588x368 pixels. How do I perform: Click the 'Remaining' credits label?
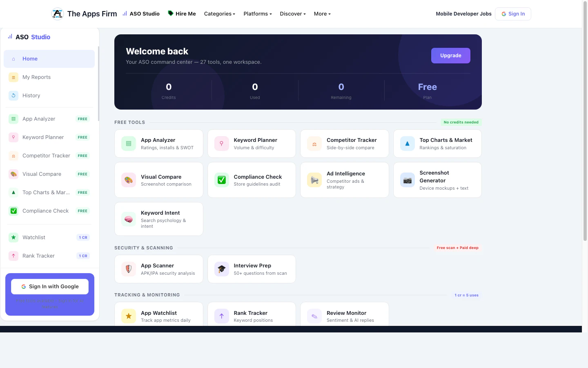pyautogui.click(x=341, y=98)
